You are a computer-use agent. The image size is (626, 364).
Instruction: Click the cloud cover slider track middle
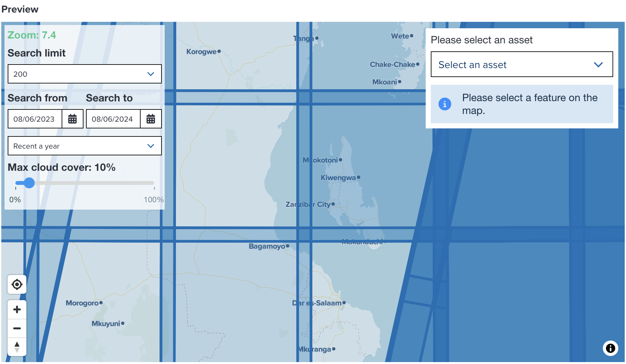tap(85, 183)
